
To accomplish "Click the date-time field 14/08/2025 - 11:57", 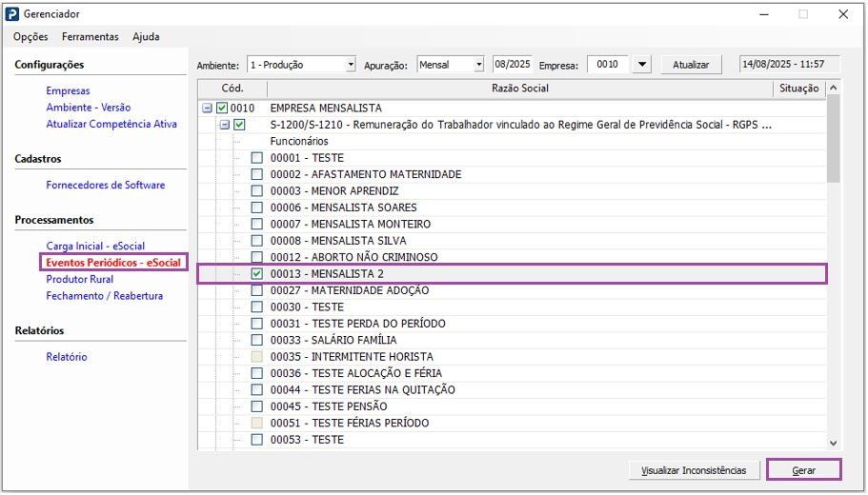I will pos(789,64).
